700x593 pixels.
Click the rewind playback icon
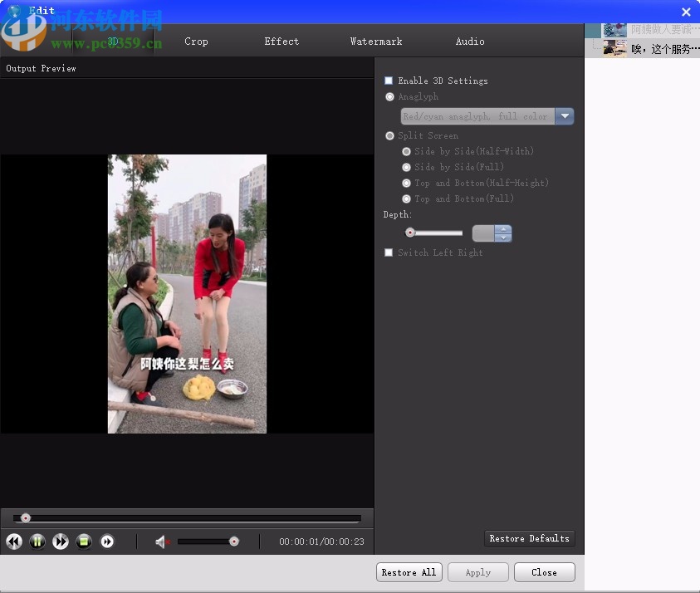[13, 542]
